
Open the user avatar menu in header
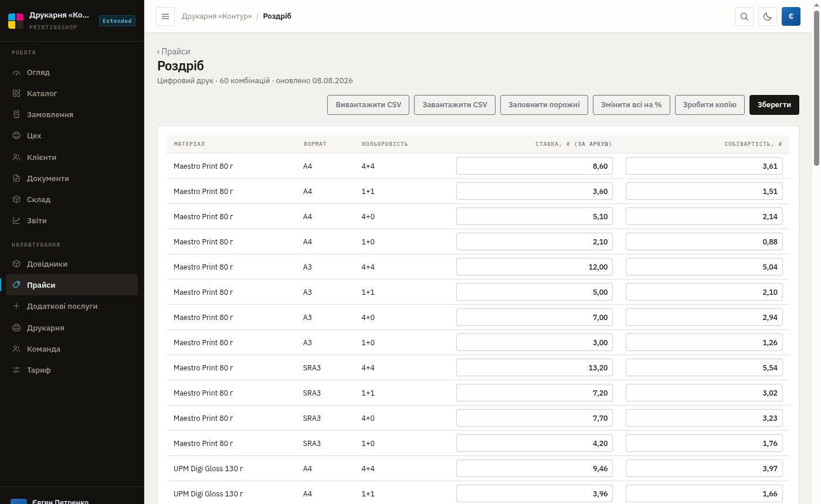(791, 16)
